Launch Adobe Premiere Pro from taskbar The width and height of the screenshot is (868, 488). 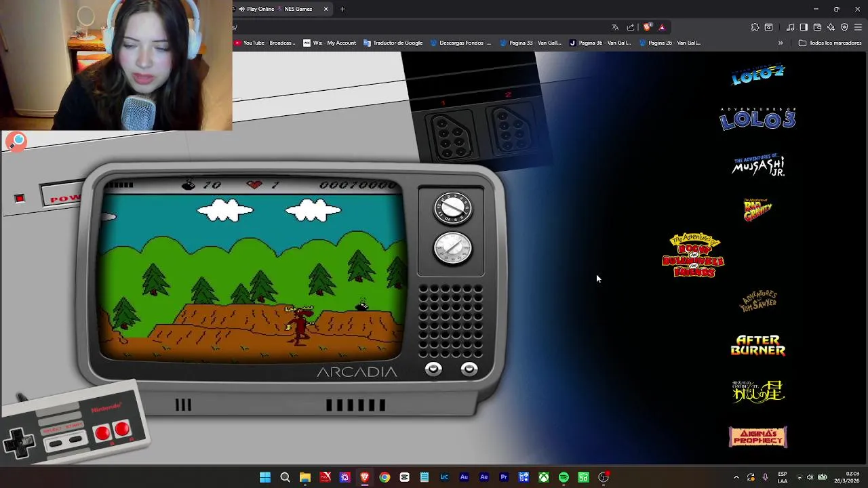click(x=504, y=477)
